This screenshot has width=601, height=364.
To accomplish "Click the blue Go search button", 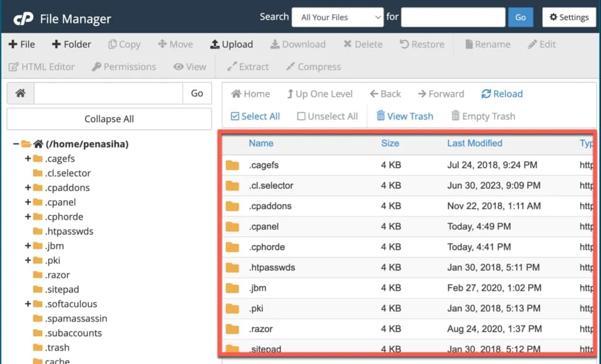I will [x=520, y=17].
